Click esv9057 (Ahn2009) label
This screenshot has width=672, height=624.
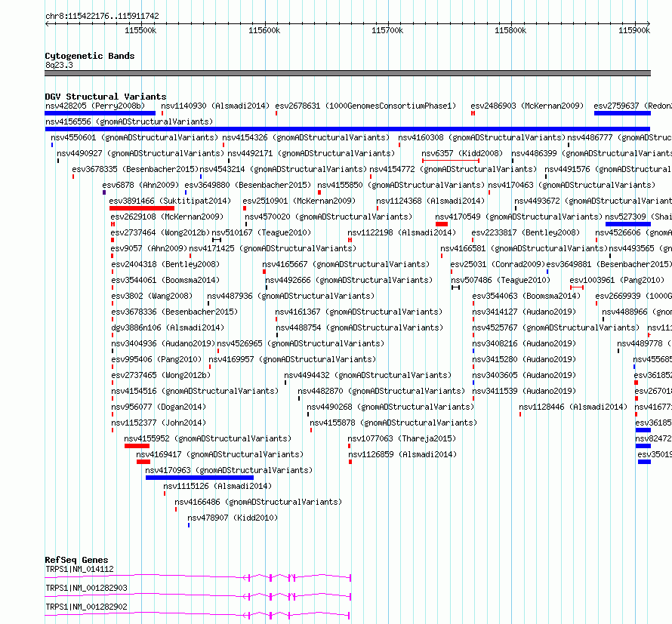150,248
